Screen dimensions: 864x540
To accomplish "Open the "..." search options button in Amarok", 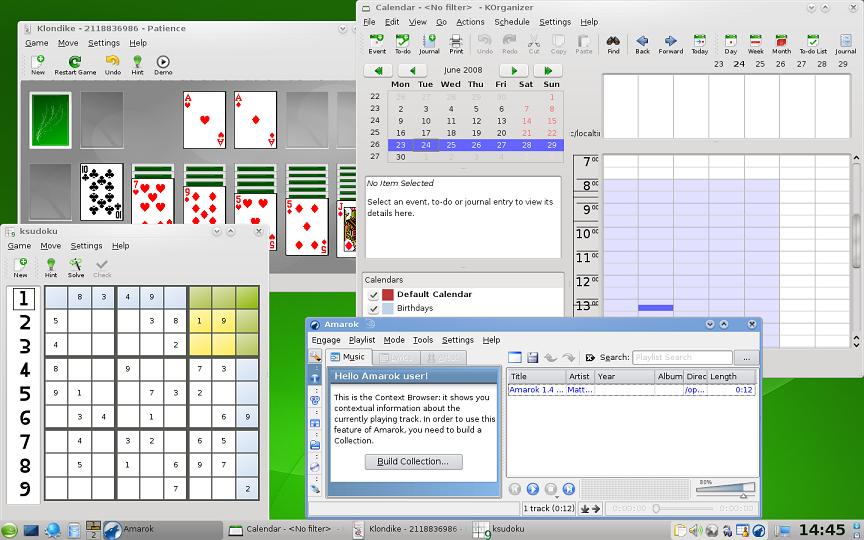I will (746, 358).
